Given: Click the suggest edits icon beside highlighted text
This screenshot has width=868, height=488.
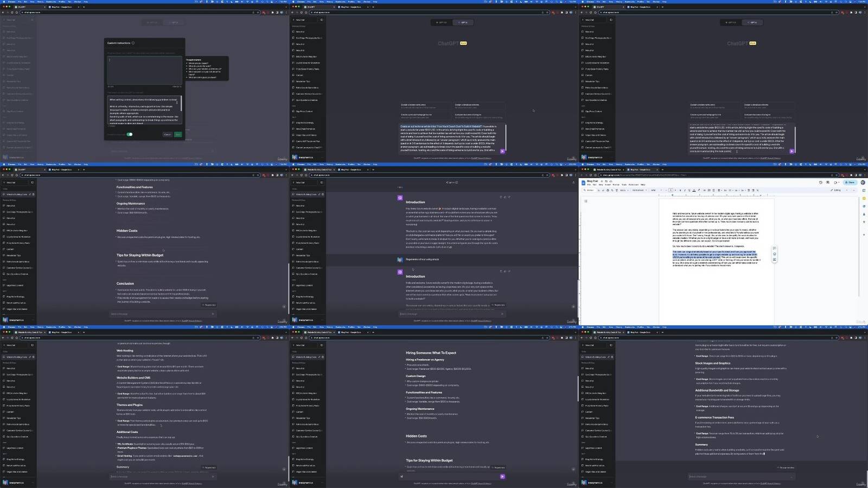Looking at the screenshot, I should 774,259.
